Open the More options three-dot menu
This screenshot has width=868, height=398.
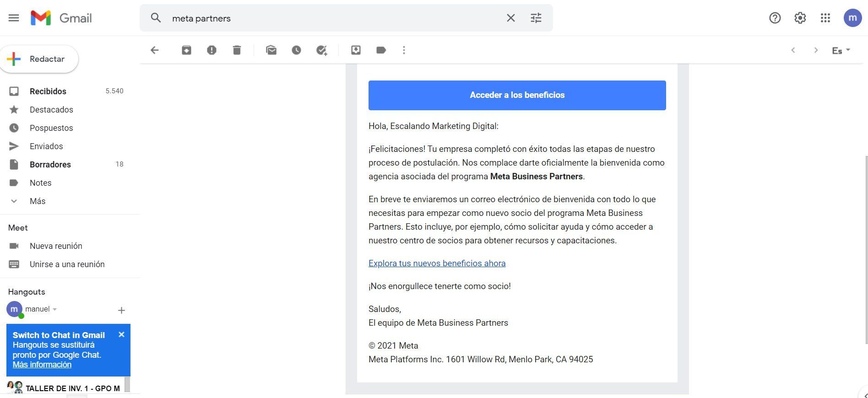tap(404, 50)
